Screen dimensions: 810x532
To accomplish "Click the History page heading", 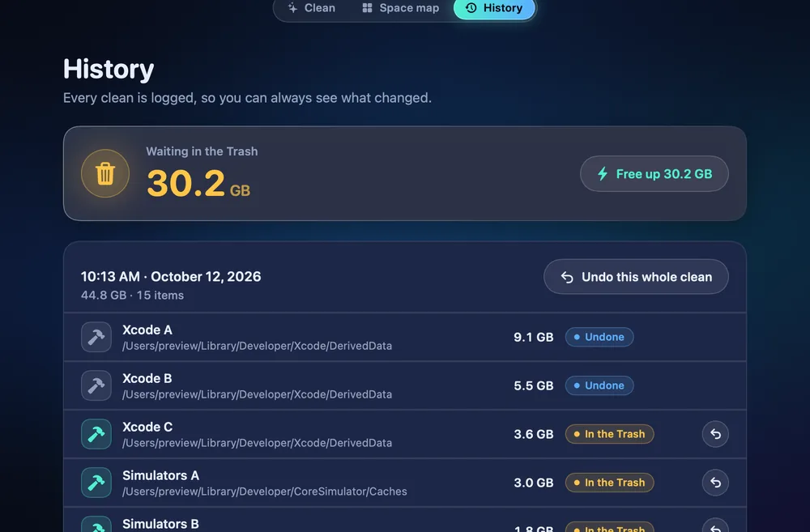I will pos(109,69).
